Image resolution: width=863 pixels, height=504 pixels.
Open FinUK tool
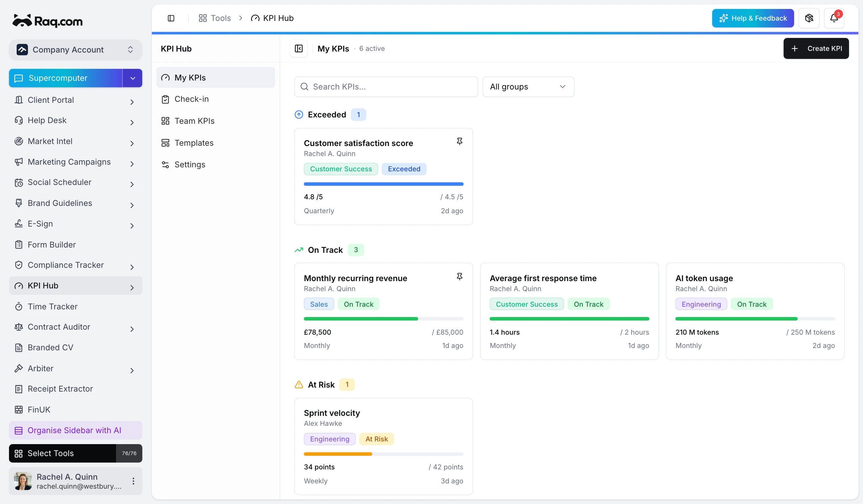(76, 410)
